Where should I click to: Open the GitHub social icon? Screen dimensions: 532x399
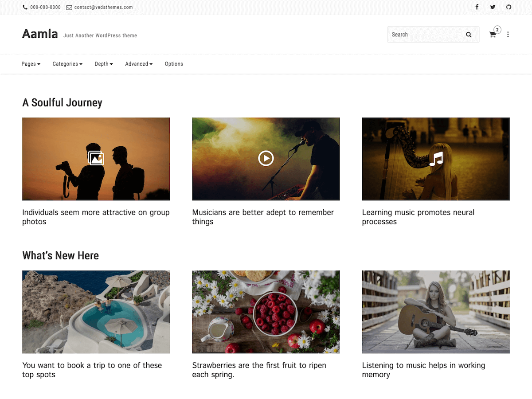click(x=509, y=7)
